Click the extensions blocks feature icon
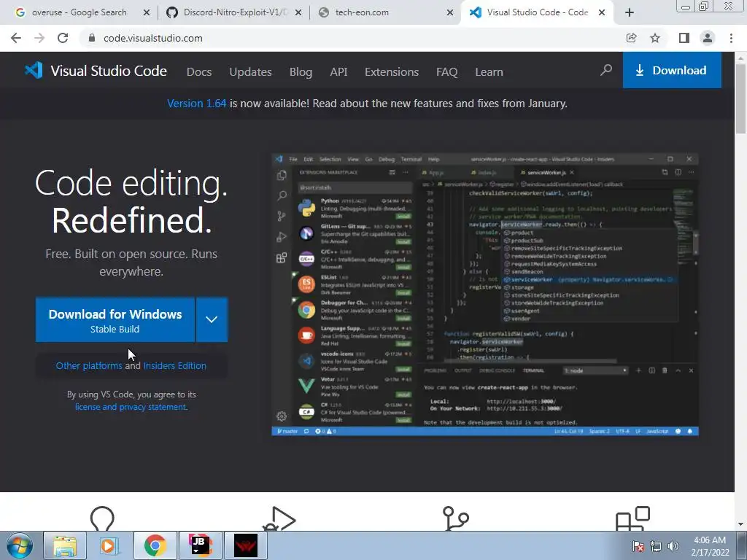This screenshot has height=560, width=747. point(632,518)
